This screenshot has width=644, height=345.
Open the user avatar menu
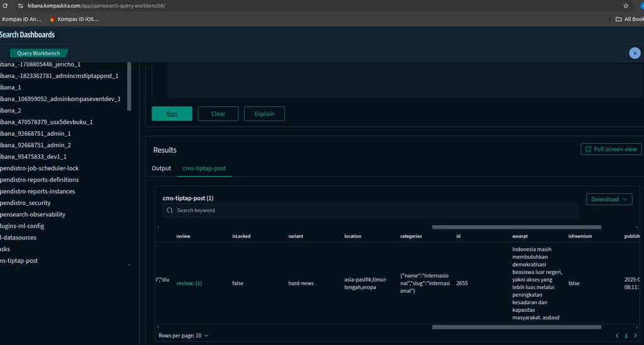tap(635, 53)
